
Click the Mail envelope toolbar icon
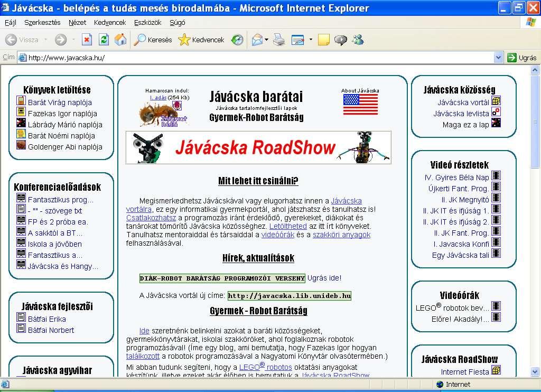(257, 40)
